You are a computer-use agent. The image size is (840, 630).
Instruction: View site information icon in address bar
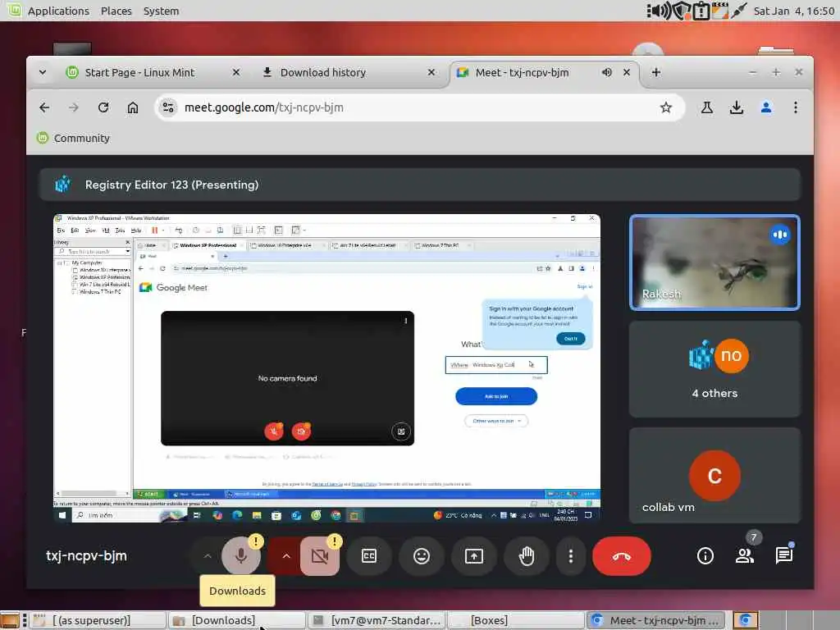click(168, 107)
